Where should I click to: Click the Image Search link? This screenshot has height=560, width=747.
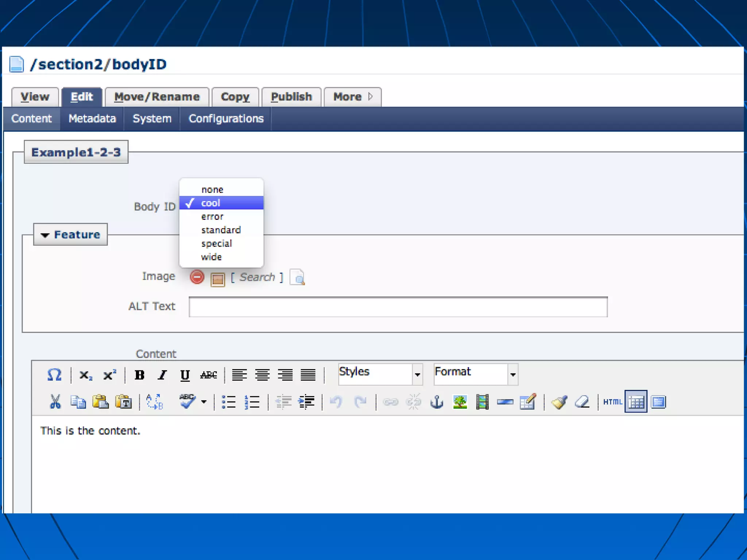coord(257,277)
